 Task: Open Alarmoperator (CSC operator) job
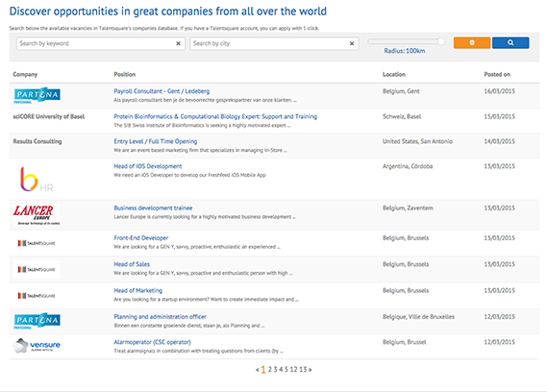click(152, 342)
